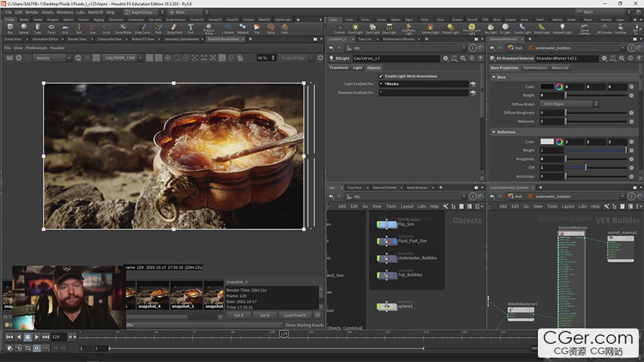Open the Shadows Enabled For selector menu
644x362 pixels.
(x=473, y=93)
